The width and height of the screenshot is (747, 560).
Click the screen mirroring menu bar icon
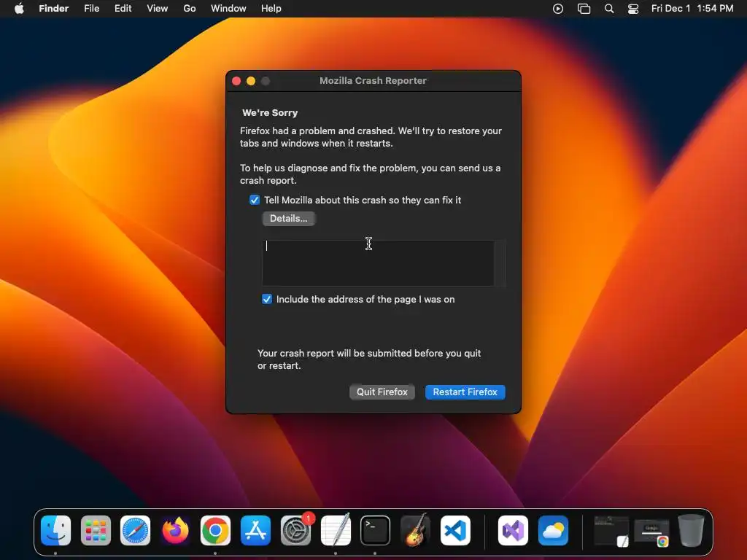[x=584, y=9]
